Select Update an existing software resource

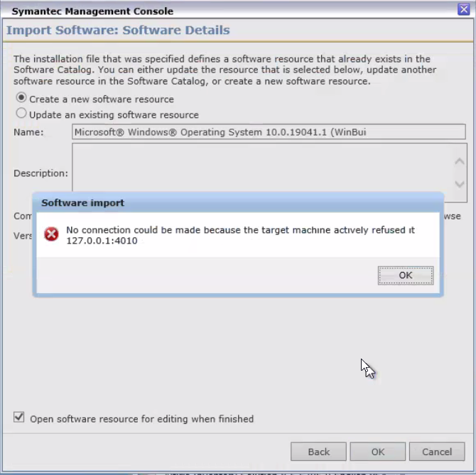21,113
